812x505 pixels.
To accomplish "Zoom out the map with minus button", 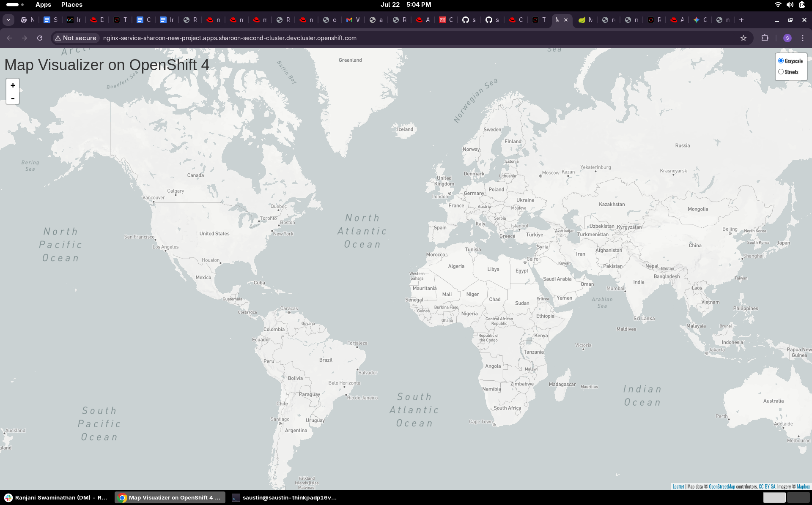I will (x=13, y=98).
